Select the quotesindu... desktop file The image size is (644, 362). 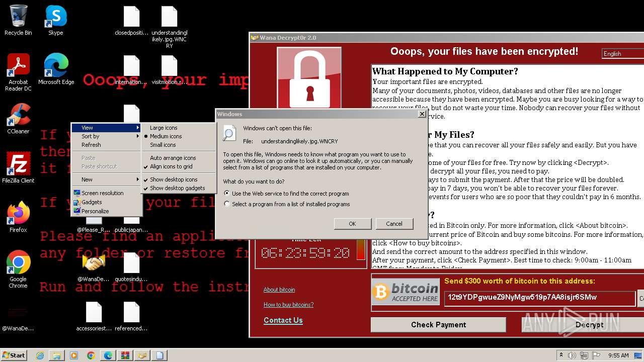click(131, 267)
